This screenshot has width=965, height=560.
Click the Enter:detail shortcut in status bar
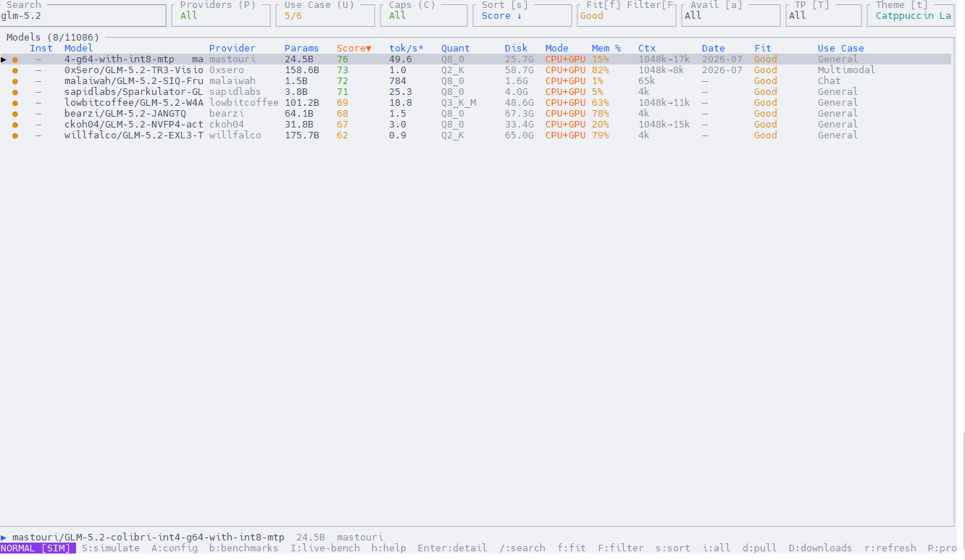coord(453,548)
